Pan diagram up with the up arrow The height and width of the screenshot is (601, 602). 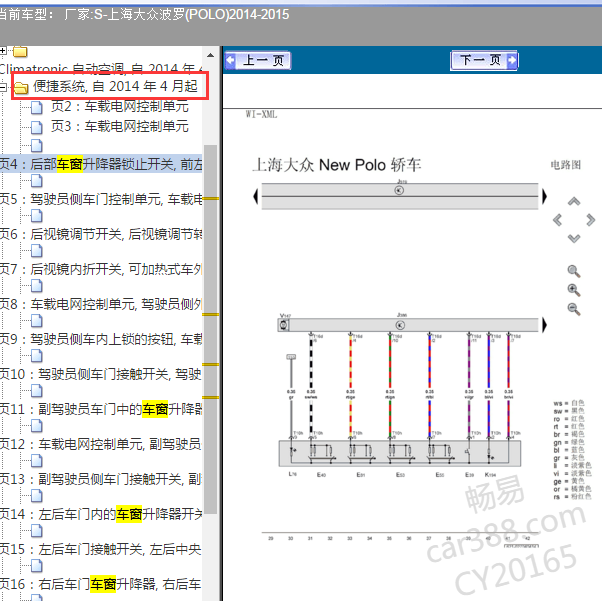click(574, 202)
